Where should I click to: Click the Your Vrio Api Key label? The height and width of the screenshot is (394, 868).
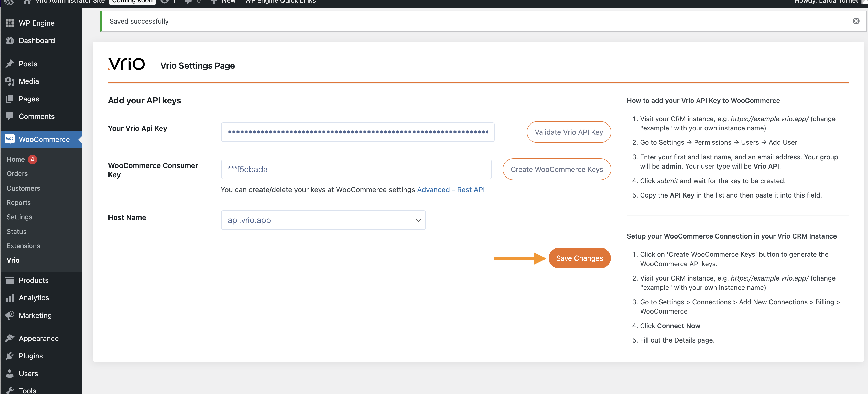pos(137,129)
